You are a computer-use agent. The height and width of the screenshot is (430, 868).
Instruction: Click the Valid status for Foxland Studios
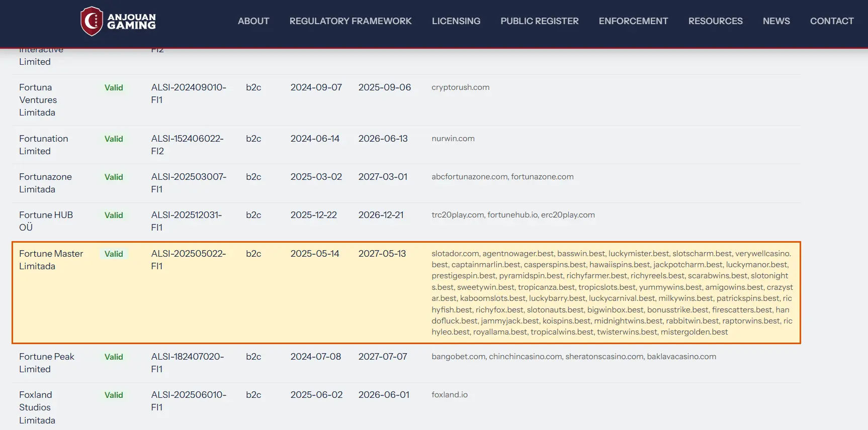tap(114, 395)
